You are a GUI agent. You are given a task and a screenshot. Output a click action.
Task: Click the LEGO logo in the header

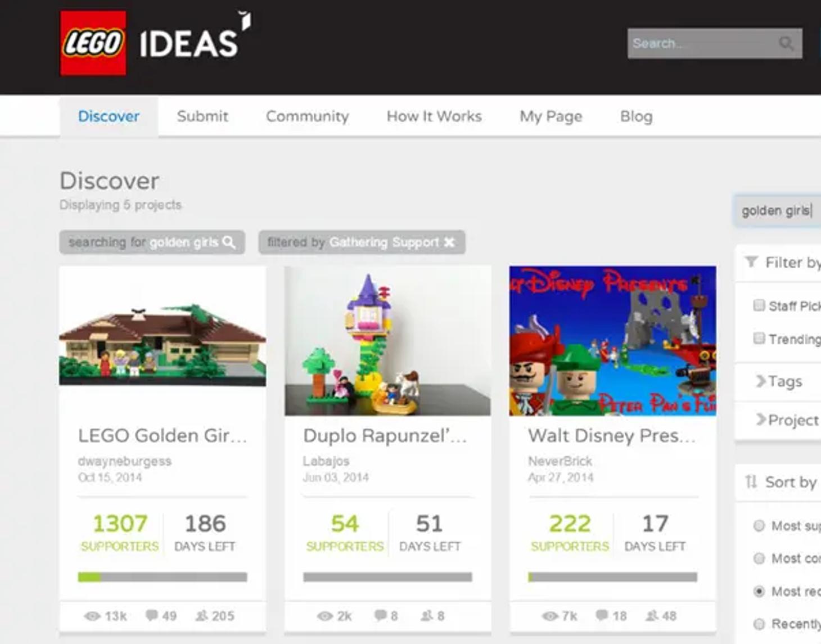(93, 43)
